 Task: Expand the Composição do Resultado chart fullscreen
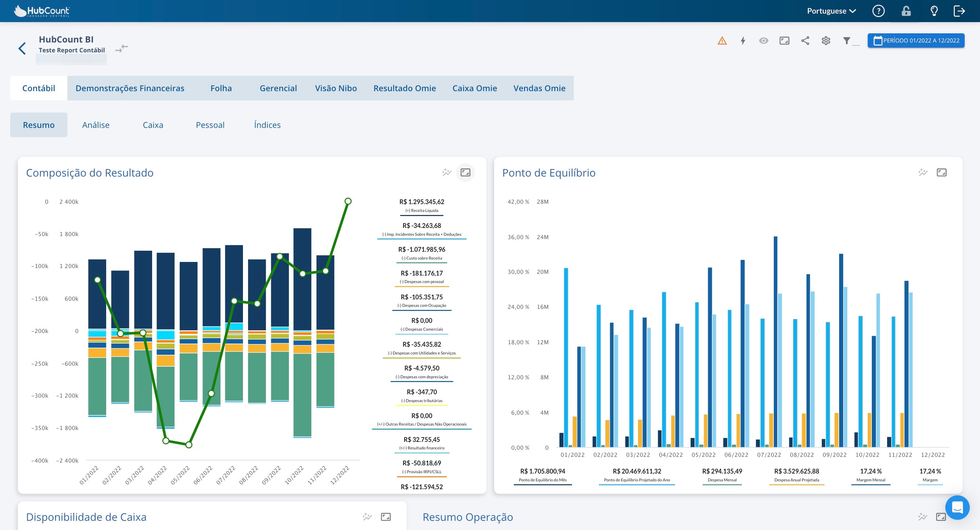[x=465, y=172]
